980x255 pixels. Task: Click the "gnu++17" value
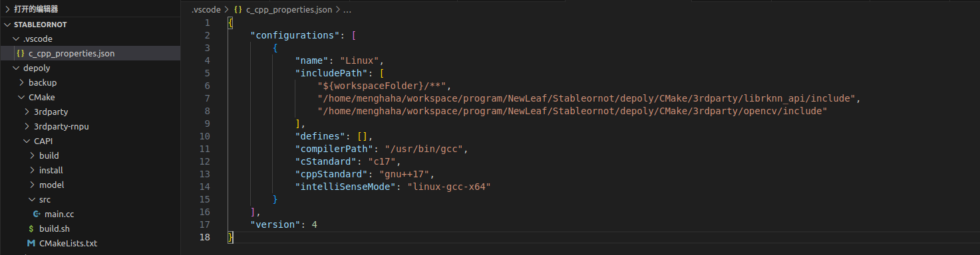tap(404, 174)
